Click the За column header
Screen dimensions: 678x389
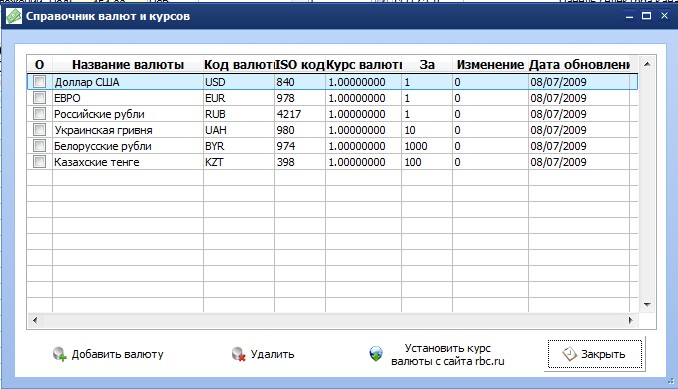coord(427,65)
